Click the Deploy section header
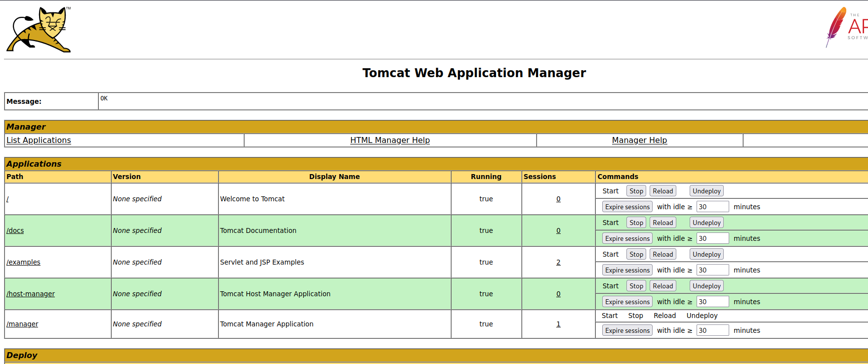The image size is (868, 364). [436, 355]
